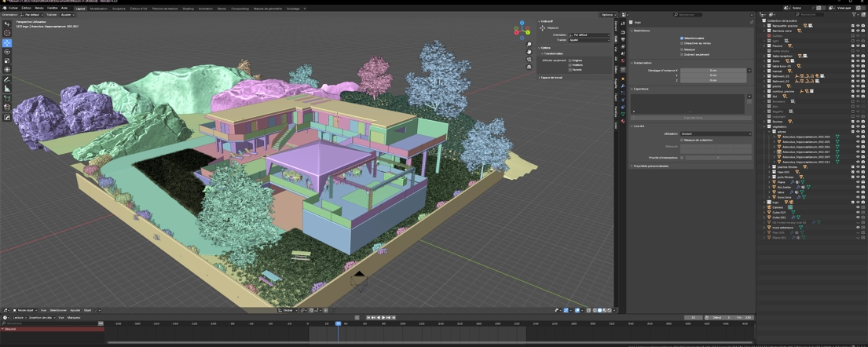The height and width of the screenshot is (347, 868).
Task: Click the Options button in the viewport header
Action: point(607,14)
